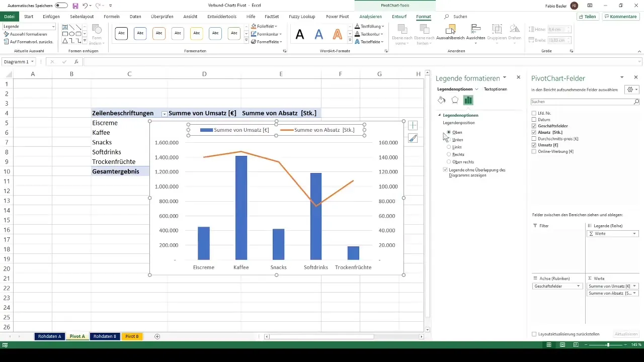Image resolution: width=644 pixels, height=362 pixels.
Task: Open the Diagramm 1 name box dropdown
Action: [x=33, y=62]
